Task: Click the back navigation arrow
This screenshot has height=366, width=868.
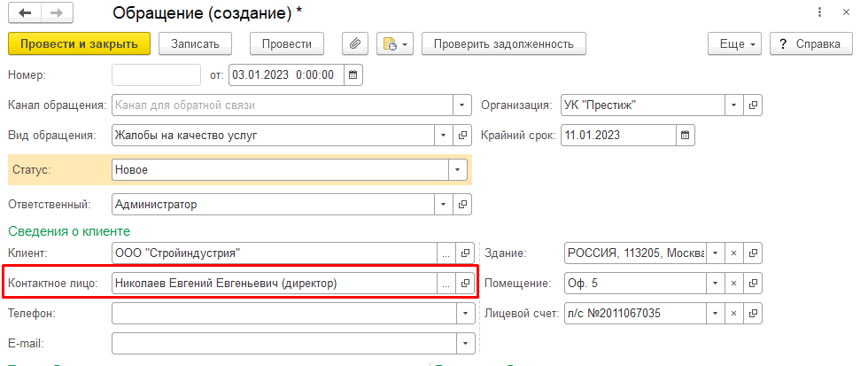Action: 24,14
